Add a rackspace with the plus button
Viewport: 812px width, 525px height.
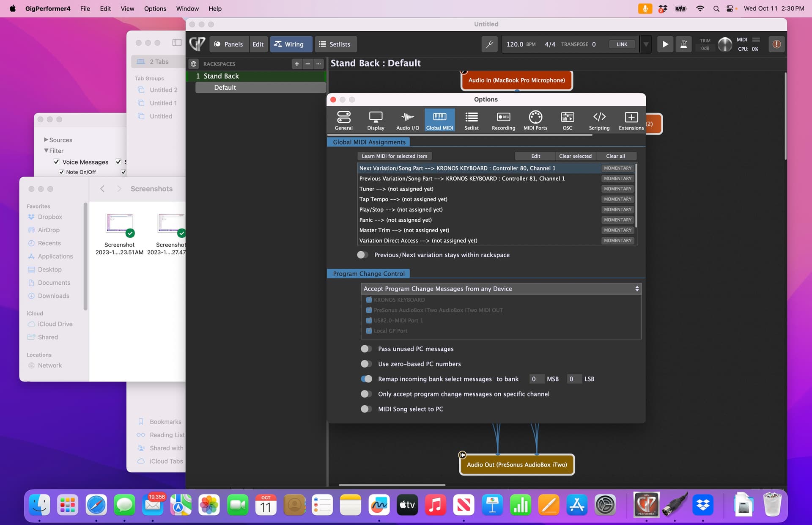coord(297,64)
